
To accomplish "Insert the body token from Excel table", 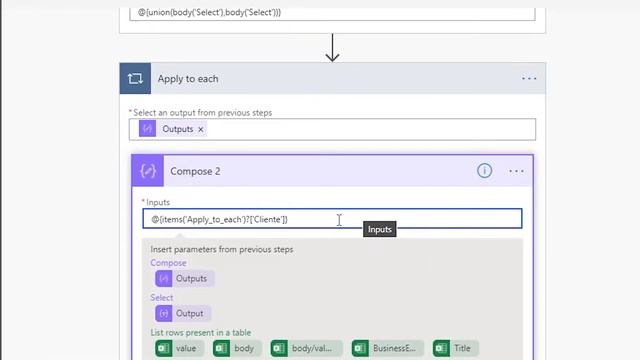I will pos(237,349).
